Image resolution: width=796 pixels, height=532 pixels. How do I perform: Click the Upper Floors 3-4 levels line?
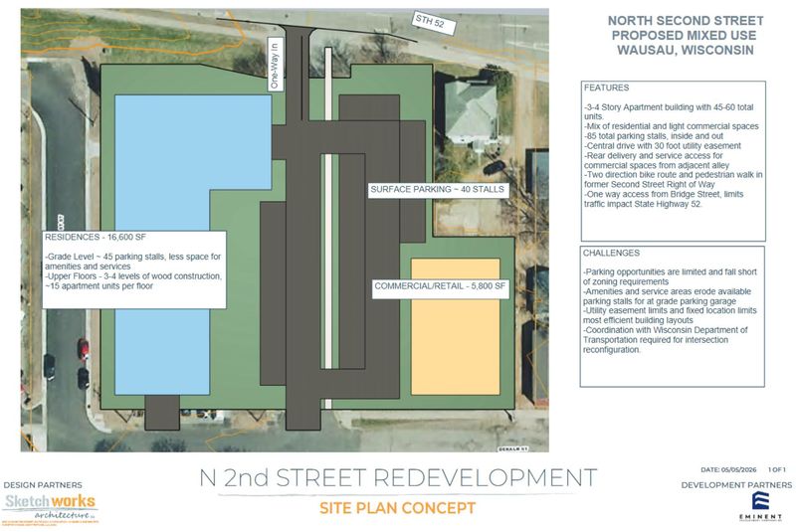coord(133,281)
